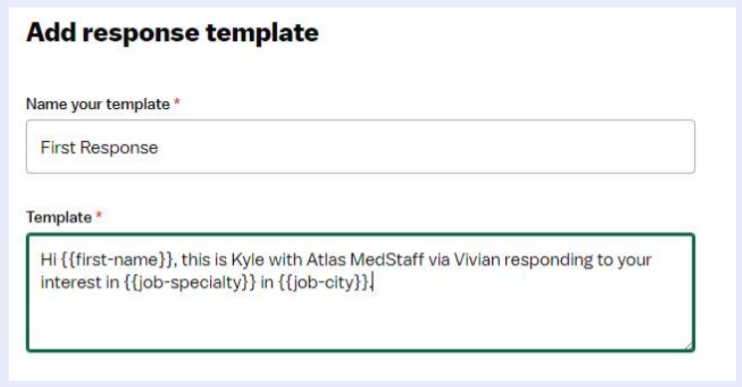This screenshot has width=742, height=387.
Task: Click the 'Name your template' label
Action: pos(98,104)
